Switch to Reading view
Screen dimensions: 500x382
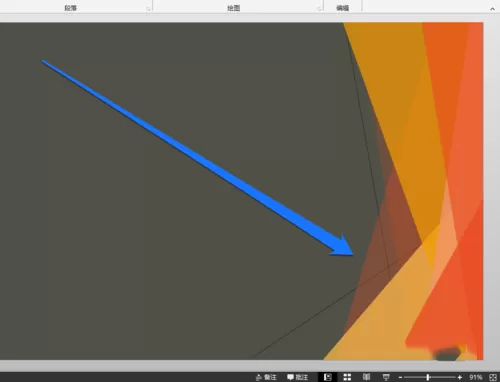click(x=366, y=377)
